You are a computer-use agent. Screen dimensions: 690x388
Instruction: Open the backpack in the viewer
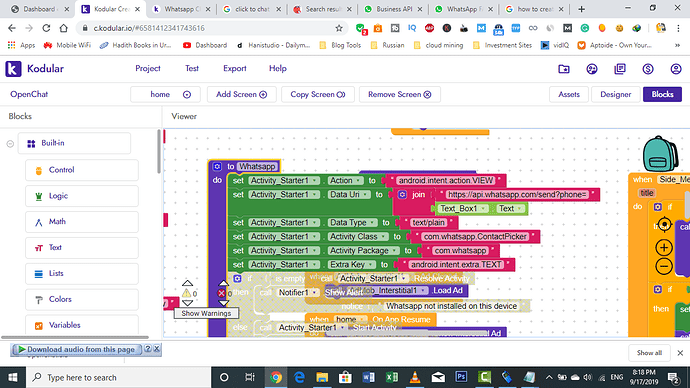(660, 154)
